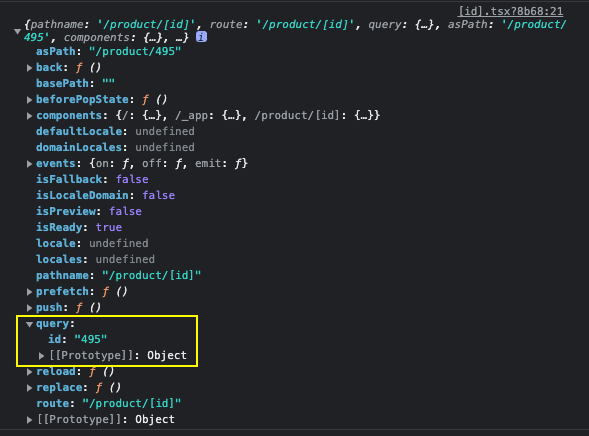Expand the push function entry
This screenshot has height=436, width=589.
29,308
